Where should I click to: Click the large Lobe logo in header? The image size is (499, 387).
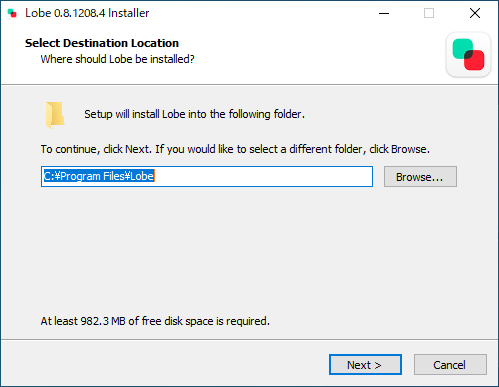click(468, 55)
